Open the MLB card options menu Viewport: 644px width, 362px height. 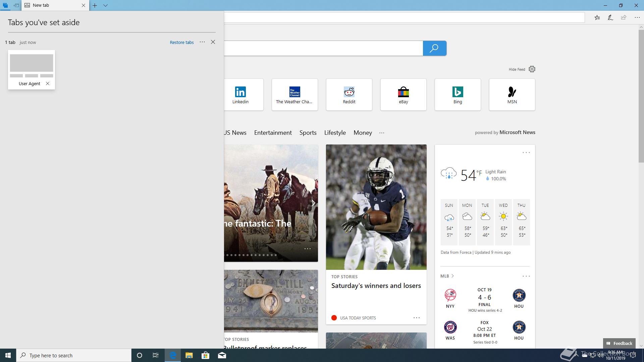(x=526, y=276)
